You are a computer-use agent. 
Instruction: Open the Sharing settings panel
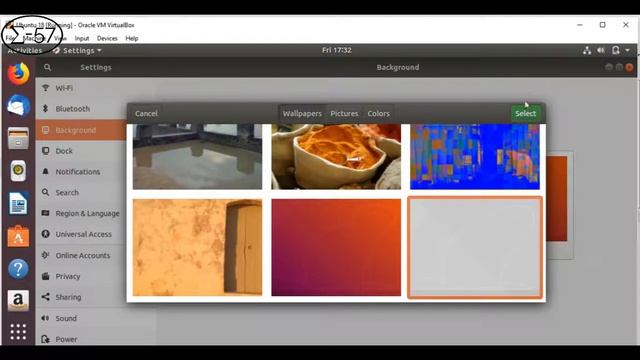[81, 297]
